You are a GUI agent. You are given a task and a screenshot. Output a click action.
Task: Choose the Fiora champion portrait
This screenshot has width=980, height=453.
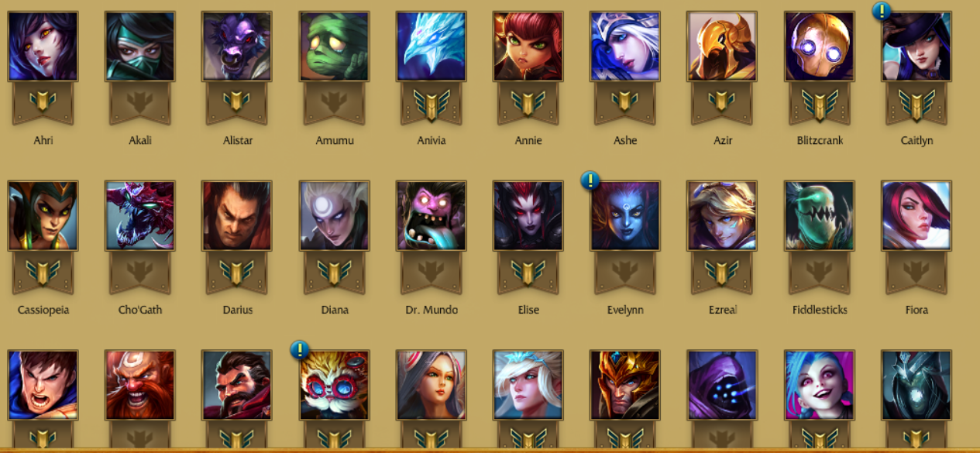[x=916, y=216]
